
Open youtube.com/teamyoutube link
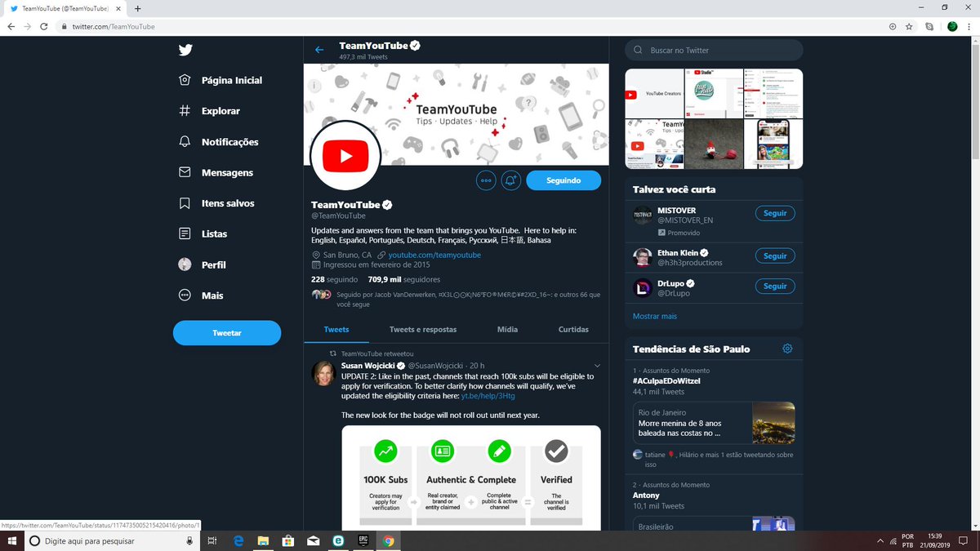(x=434, y=255)
